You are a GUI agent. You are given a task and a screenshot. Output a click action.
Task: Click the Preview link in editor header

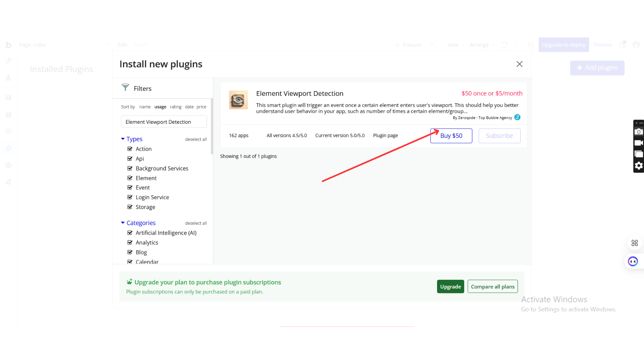(x=603, y=45)
